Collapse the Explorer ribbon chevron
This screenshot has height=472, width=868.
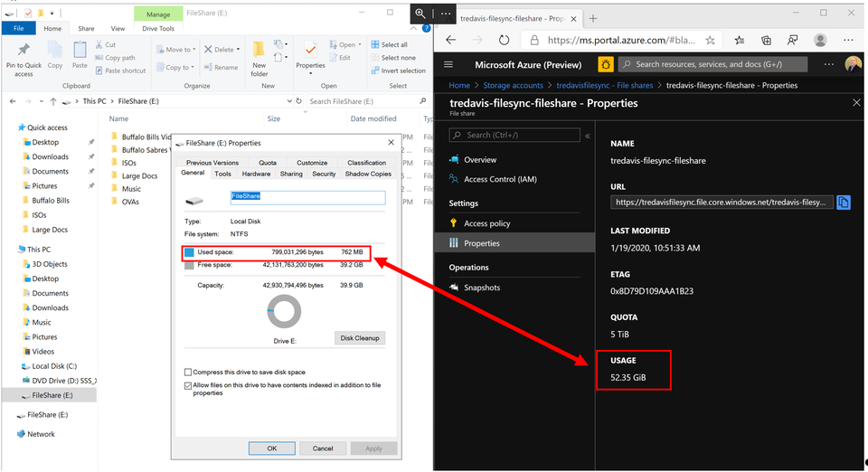pos(413,28)
